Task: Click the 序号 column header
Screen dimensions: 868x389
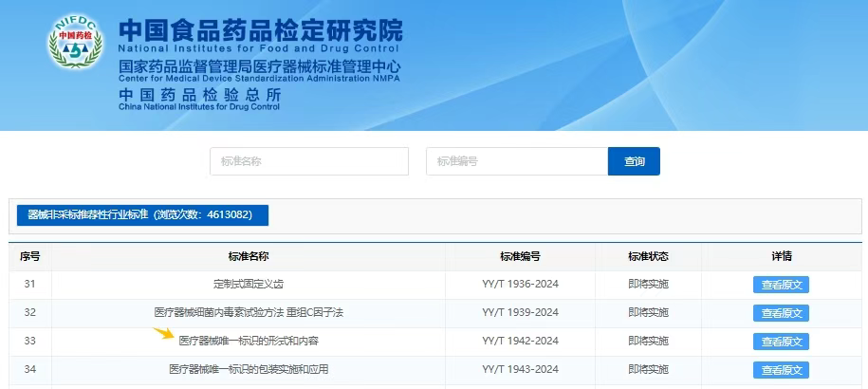Action: point(29,256)
